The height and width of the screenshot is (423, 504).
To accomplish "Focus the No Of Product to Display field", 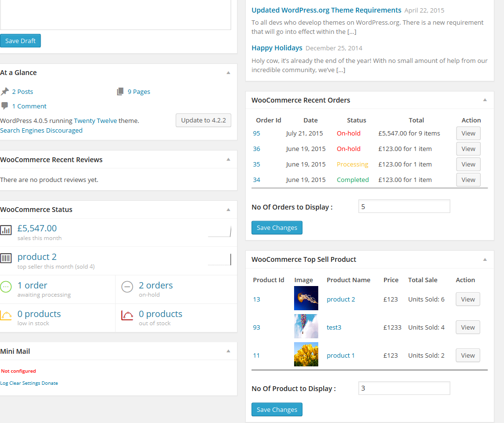I will point(404,388).
